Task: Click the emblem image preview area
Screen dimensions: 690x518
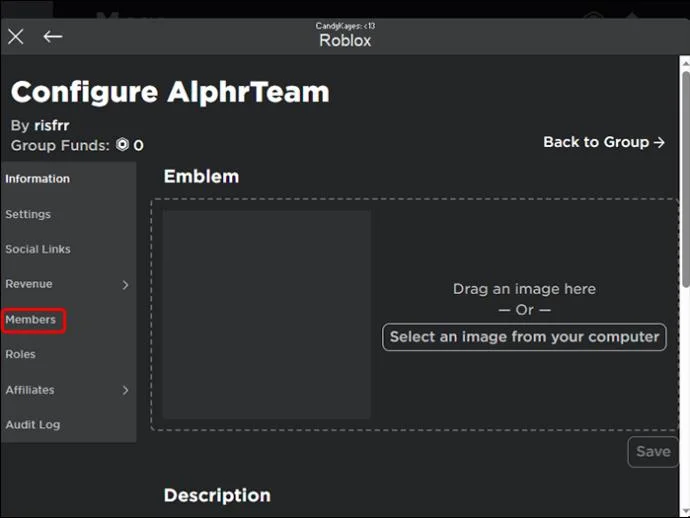Action: (x=267, y=314)
